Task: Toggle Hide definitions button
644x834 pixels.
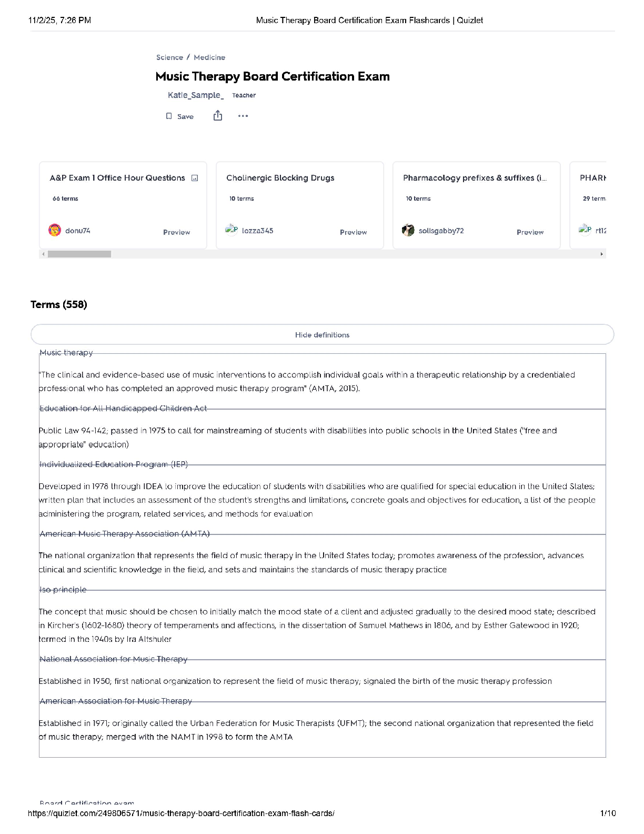Action: pos(322,335)
